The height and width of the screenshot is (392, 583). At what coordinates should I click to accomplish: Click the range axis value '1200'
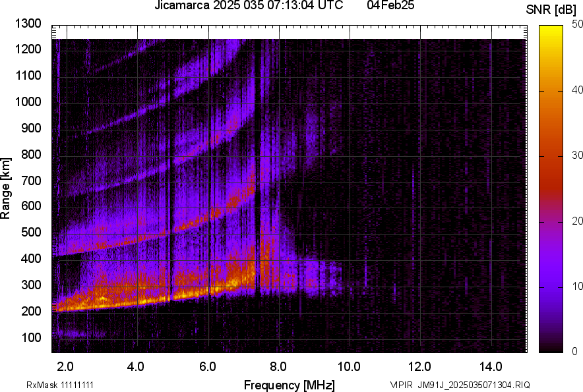click(28, 49)
